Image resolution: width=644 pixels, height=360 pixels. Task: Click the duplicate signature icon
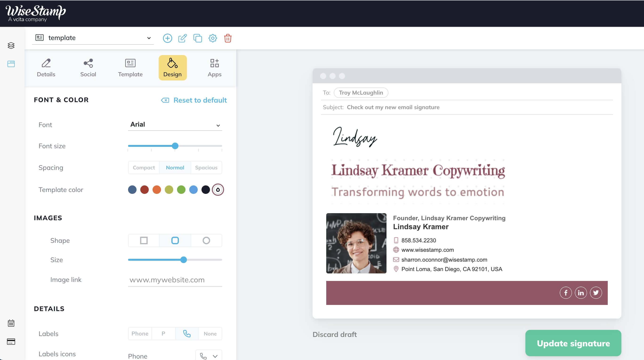pos(198,38)
